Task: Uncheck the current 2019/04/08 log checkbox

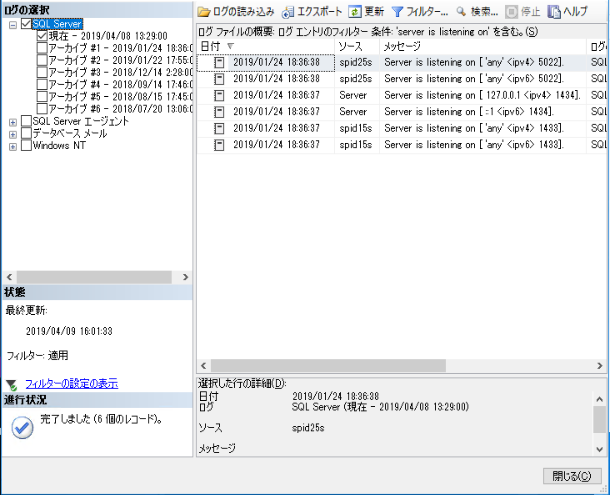Action: (42, 36)
